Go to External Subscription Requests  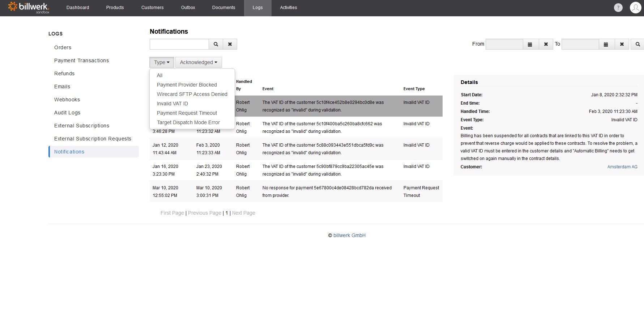point(94,139)
